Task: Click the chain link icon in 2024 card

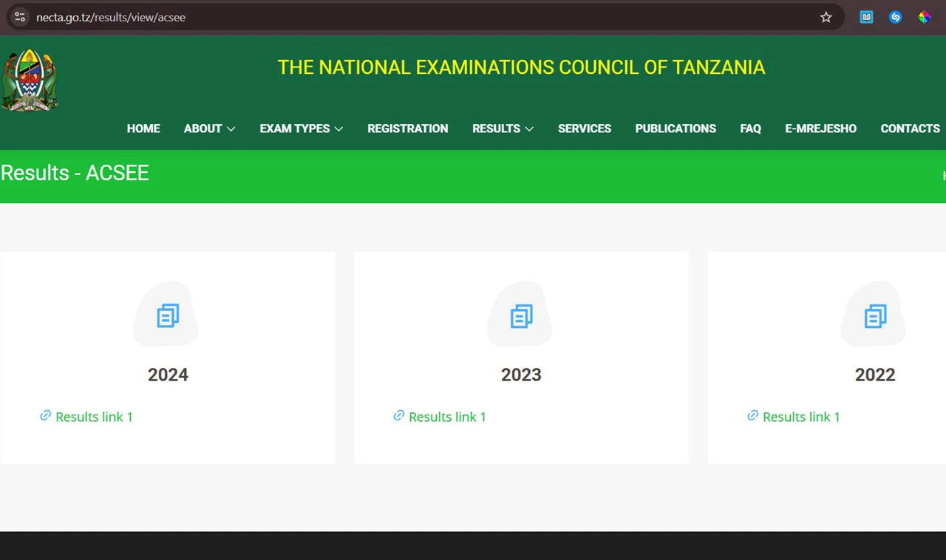Action: pyautogui.click(x=46, y=416)
